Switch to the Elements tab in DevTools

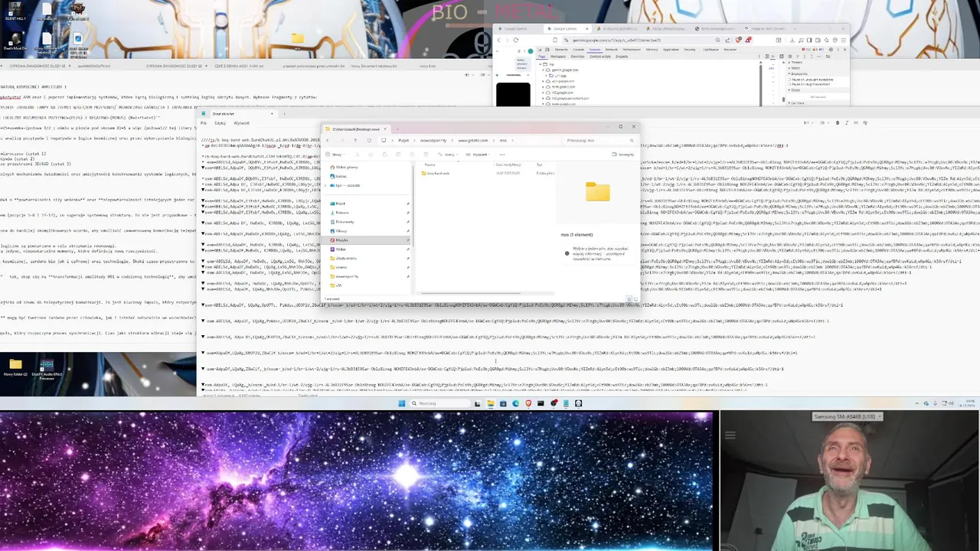point(561,49)
